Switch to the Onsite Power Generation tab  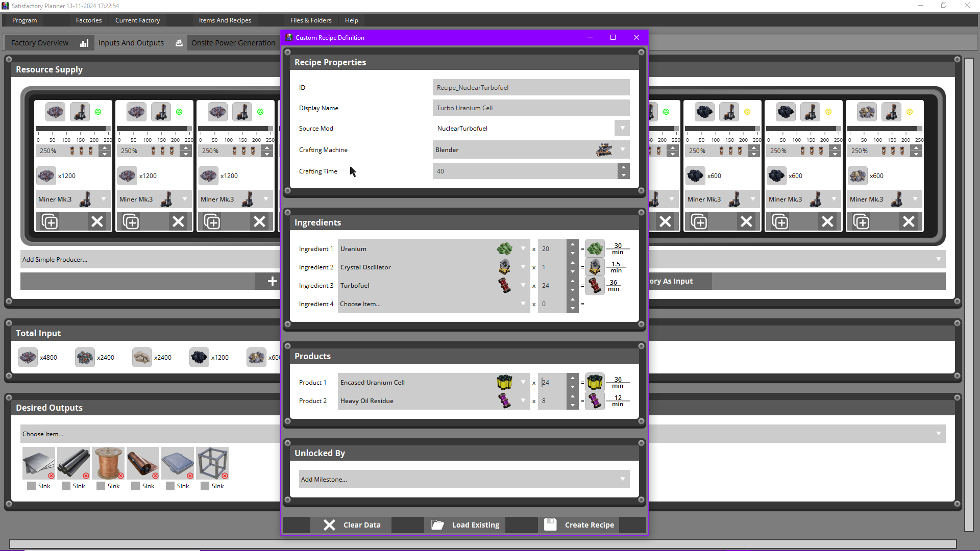click(233, 42)
